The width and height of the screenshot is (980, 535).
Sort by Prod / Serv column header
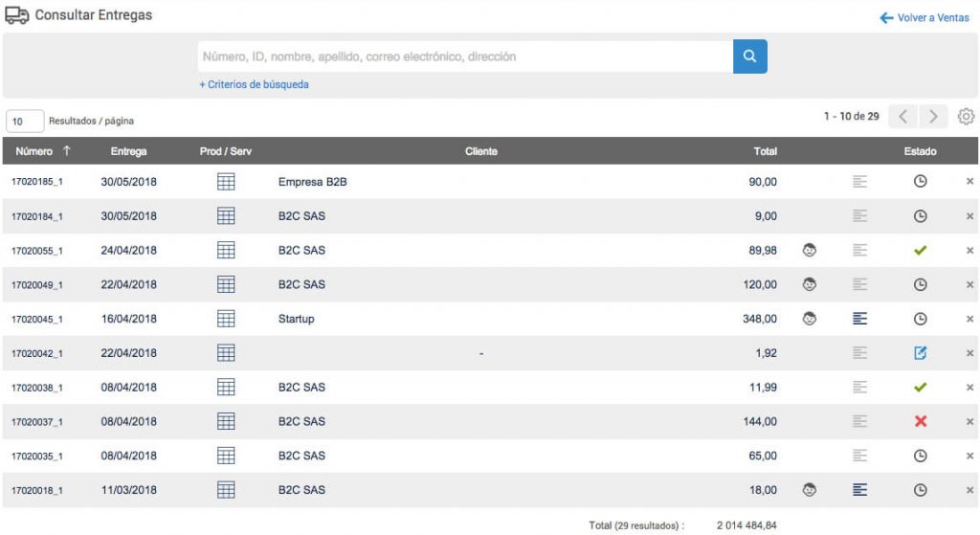[226, 151]
